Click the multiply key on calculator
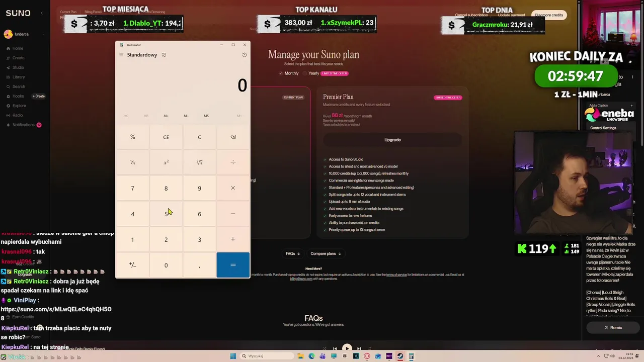This screenshot has width=644, height=362. [x=233, y=188]
